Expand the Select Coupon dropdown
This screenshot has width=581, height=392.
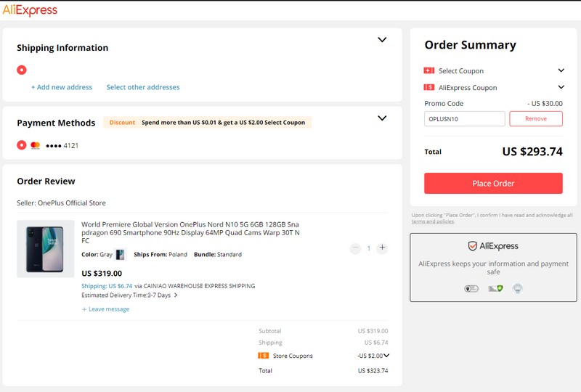tap(561, 70)
